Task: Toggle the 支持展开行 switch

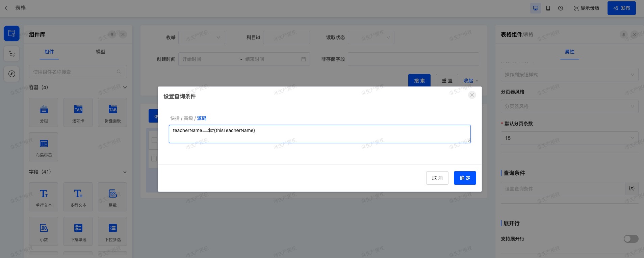Action: point(630,239)
